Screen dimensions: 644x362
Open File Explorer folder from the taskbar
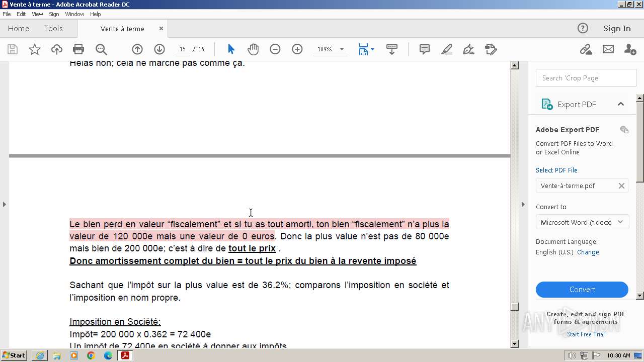tap(57, 355)
